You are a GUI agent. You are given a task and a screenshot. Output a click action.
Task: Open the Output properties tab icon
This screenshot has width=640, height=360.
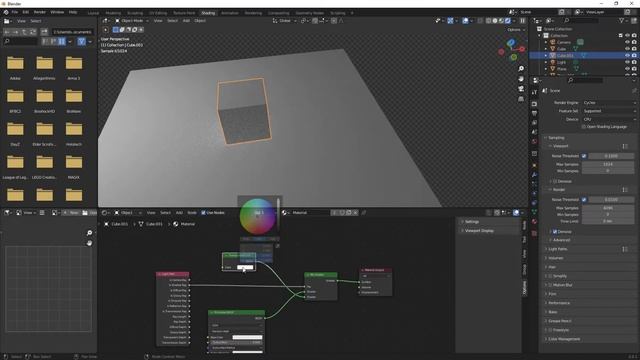click(x=534, y=113)
